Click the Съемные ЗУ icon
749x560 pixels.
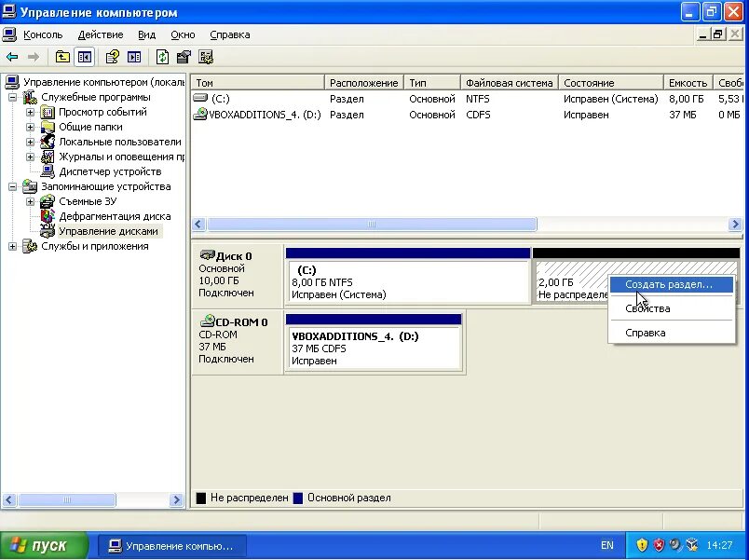tap(48, 201)
